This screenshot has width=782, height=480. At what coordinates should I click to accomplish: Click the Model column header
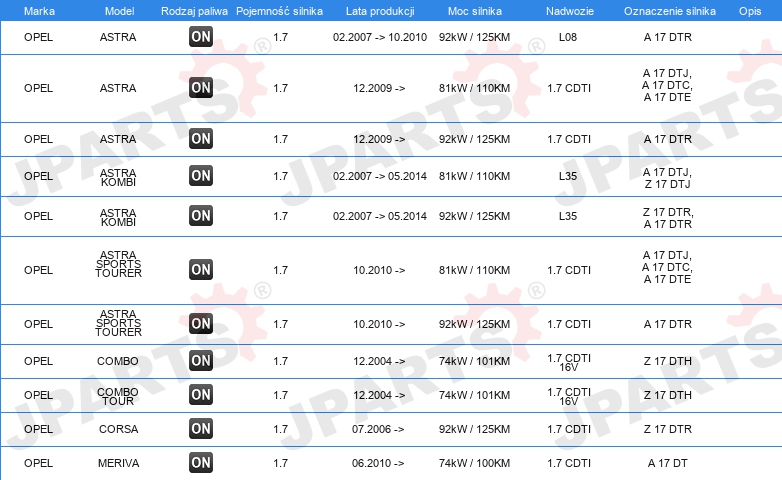pos(119,11)
